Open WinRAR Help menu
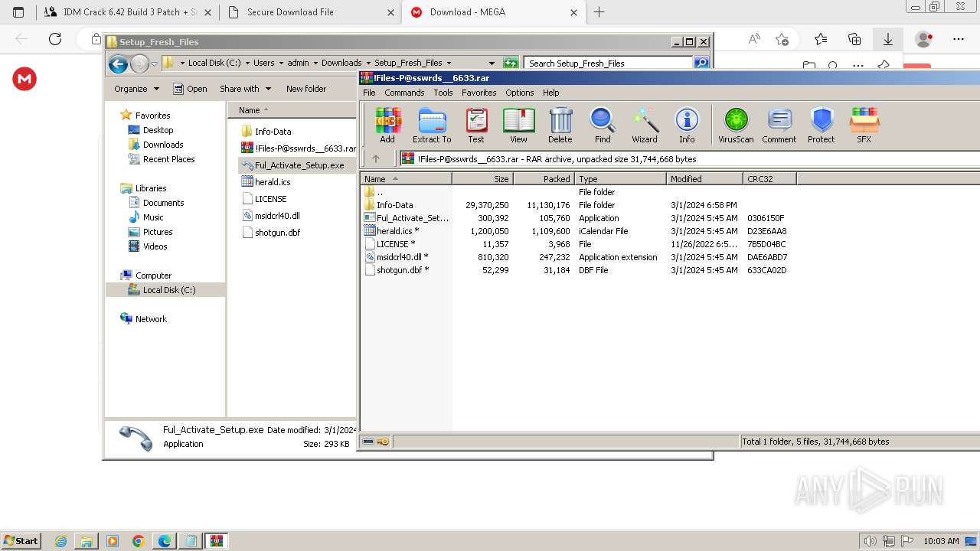The height and width of the screenshot is (551, 980). (x=551, y=93)
